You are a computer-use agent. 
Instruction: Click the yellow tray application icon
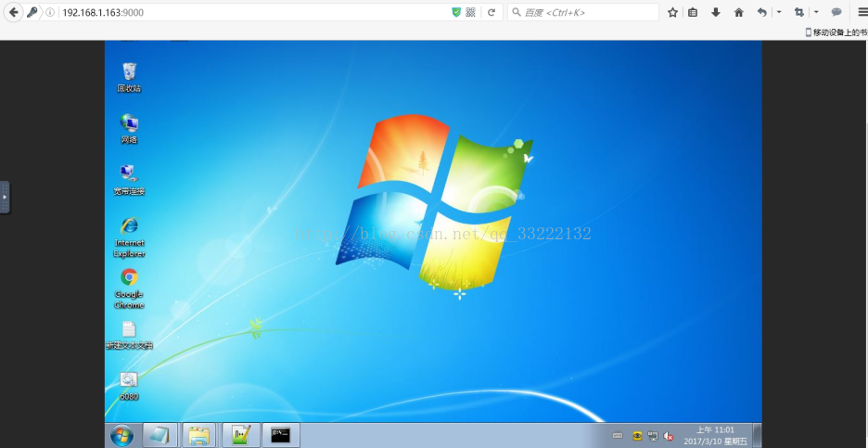637,436
